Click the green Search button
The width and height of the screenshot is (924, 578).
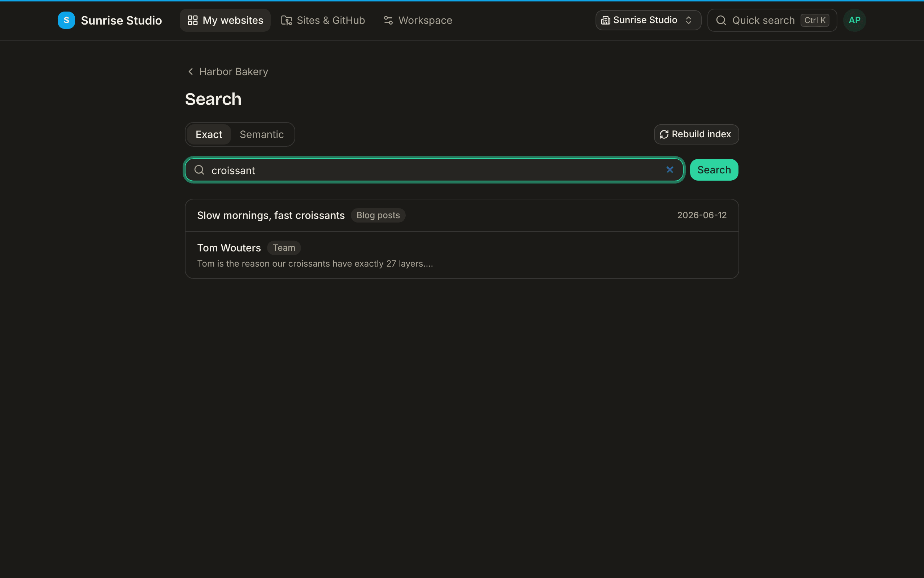(x=714, y=170)
